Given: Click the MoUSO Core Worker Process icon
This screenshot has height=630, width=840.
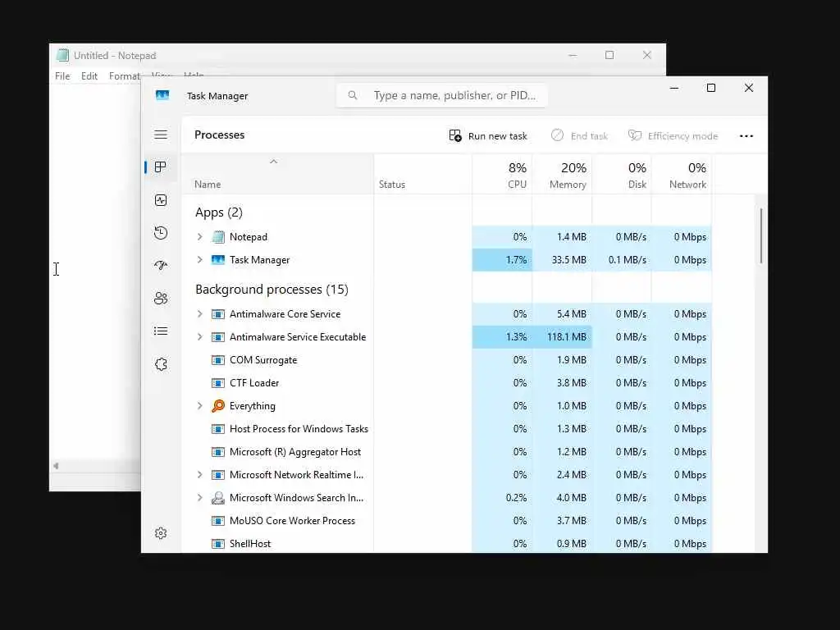Looking at the screenshot, I should [x=218, y=521].
